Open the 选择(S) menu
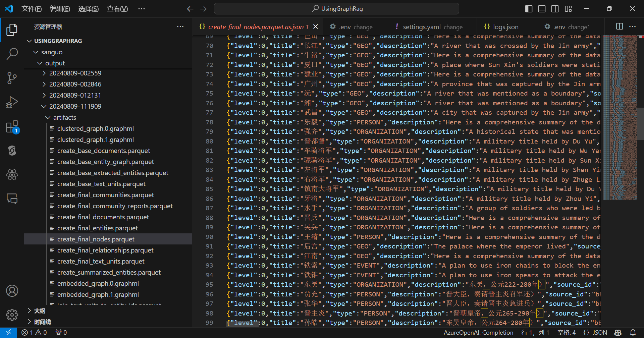This screenshot has height=338, width=644. click(x=88, y=9)
